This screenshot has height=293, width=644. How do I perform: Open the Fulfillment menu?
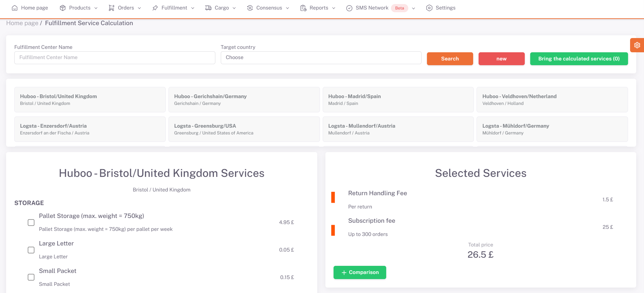point(173,8)
